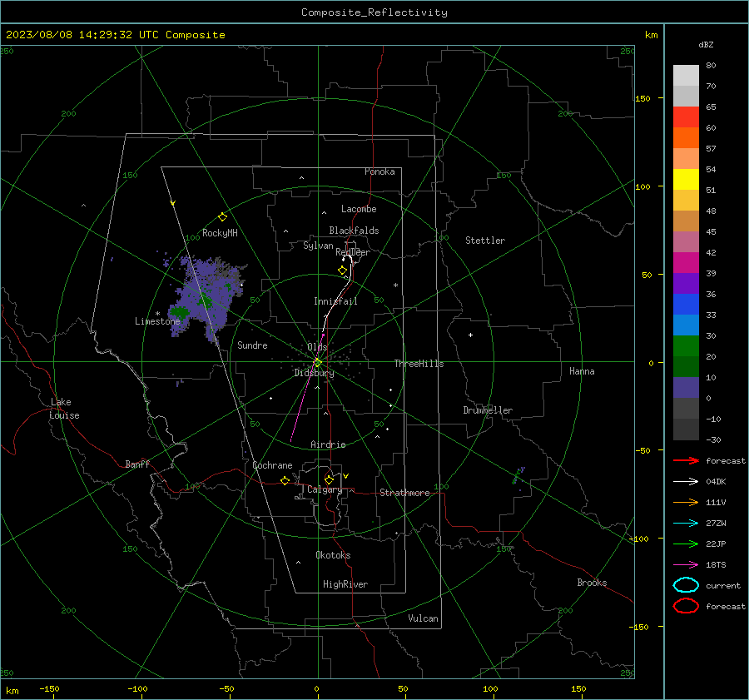Viewport: 749px width, 700px height.
Task: Click the Airdrie label
Action: click(328, 444)
